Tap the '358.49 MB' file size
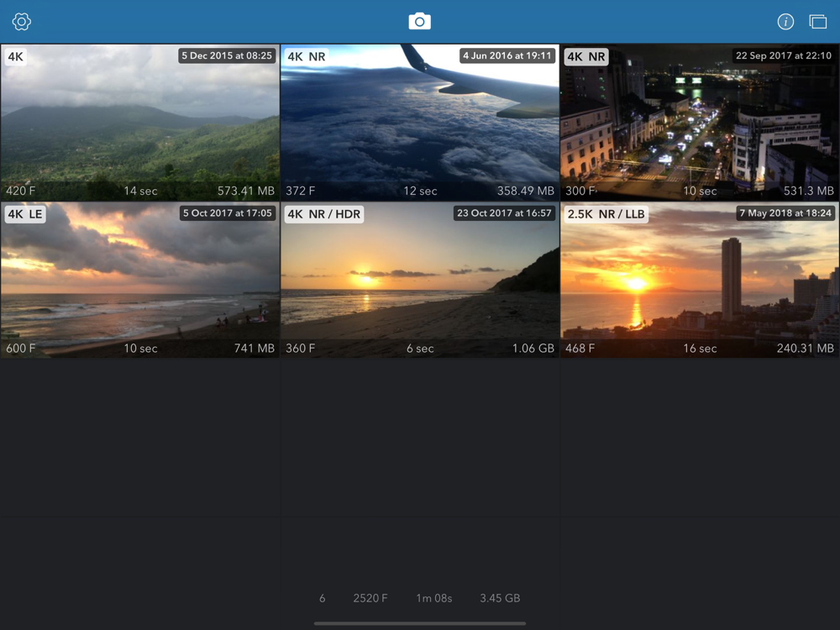 pyautogui.click(x=526, y=191)
